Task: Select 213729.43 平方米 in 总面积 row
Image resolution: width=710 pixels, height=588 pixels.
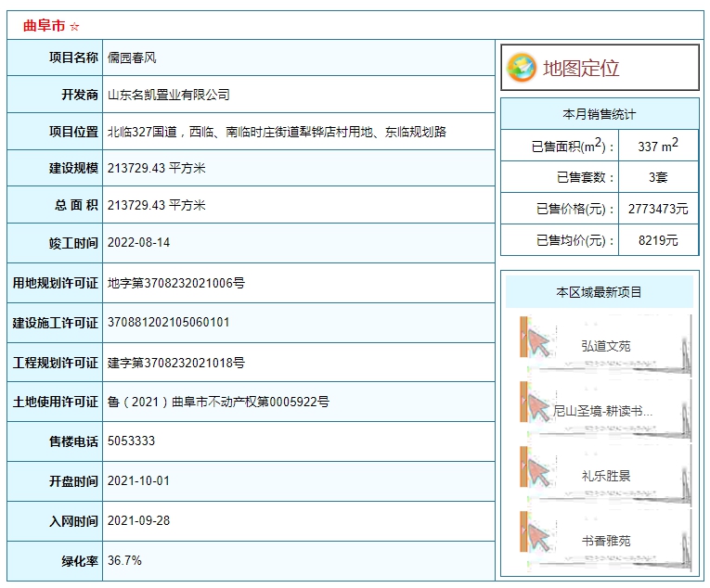Action: [x=157, y=205]
